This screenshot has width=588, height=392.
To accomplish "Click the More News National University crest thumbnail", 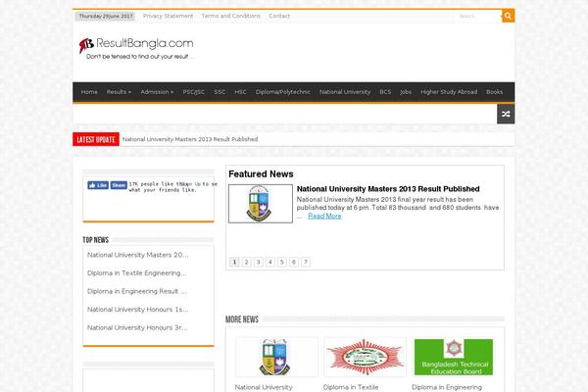I will pyautogui.click(x=276, y=357).
